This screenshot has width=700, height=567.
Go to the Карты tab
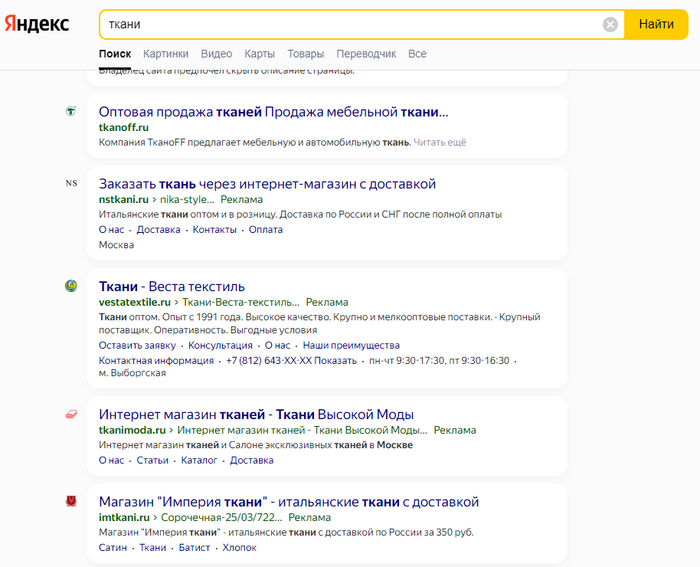tap(259, 54)
